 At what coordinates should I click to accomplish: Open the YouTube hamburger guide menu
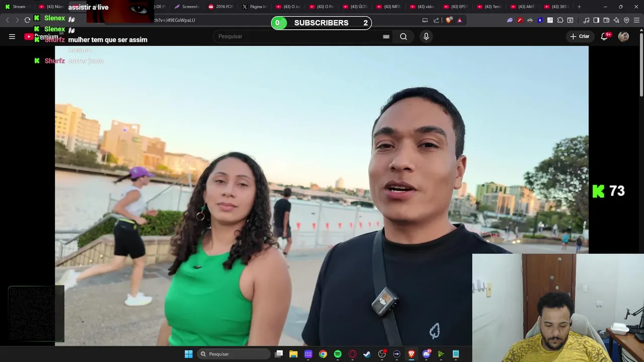tap(12, 36)
